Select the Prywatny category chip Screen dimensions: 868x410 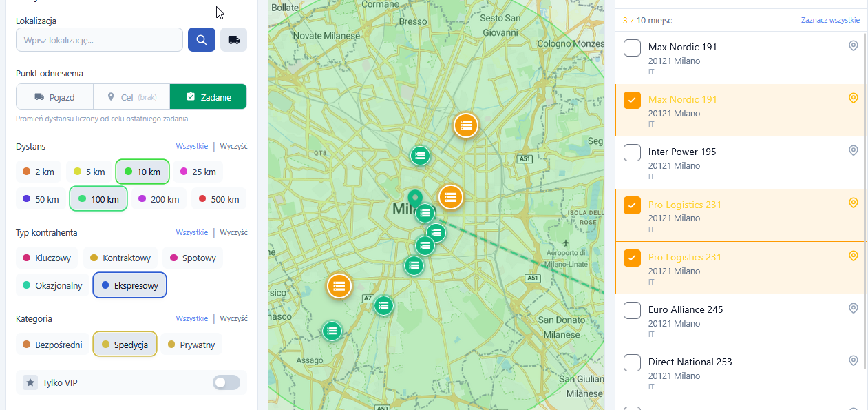(192, 345)
